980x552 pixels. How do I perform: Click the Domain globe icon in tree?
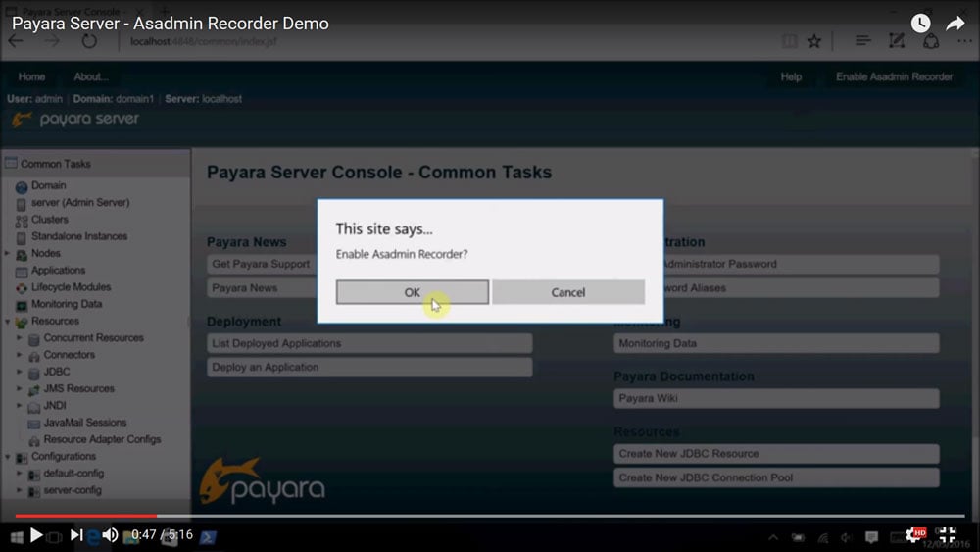22,186
